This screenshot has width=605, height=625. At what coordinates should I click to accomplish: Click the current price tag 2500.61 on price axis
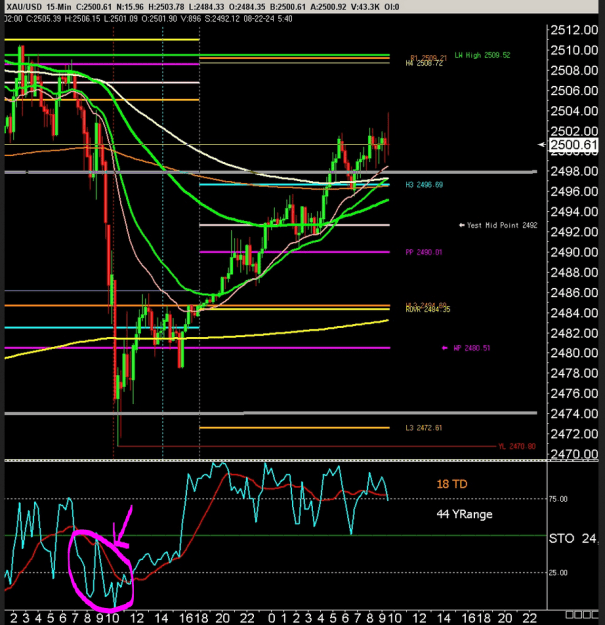pos(573,144)
